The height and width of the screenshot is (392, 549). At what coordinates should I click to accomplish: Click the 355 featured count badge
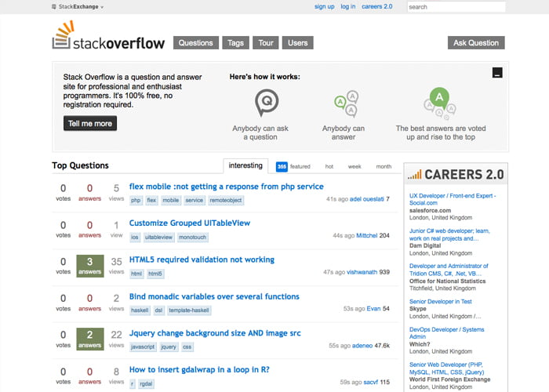pyautogui.click(x=282, y=166)
